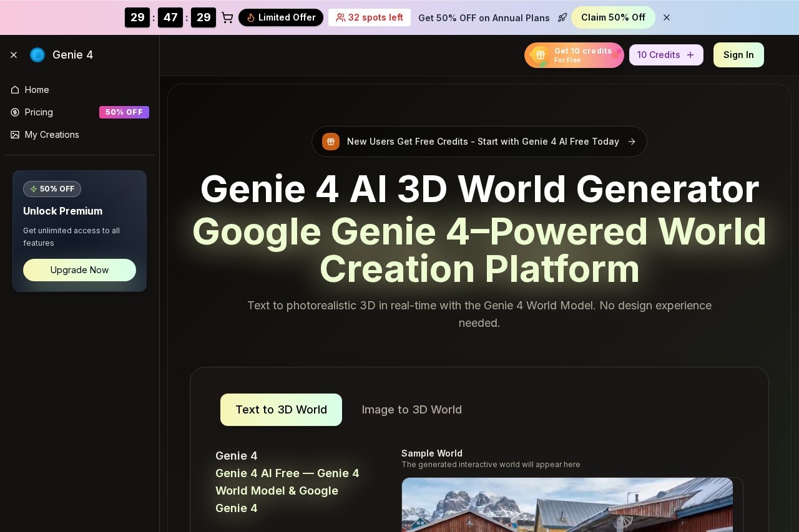The height and width of the screenshot is (532, 799).
Task: Click Get 10 credits For Free button
Action: [x=574, y=55]
